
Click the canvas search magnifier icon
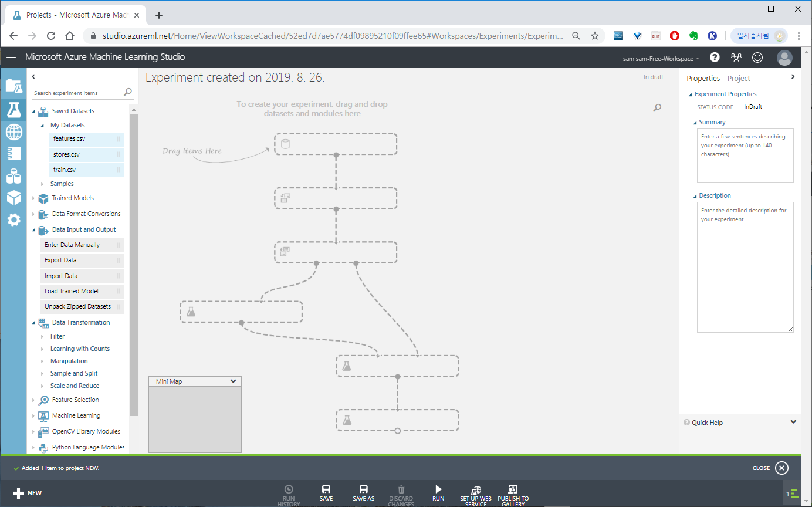tap(657, 107)
